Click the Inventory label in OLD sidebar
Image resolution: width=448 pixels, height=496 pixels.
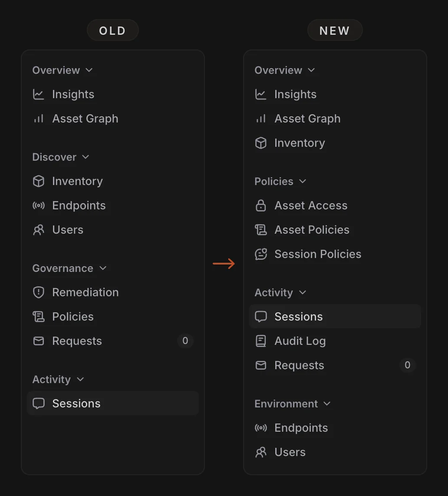tap(77, 181)
